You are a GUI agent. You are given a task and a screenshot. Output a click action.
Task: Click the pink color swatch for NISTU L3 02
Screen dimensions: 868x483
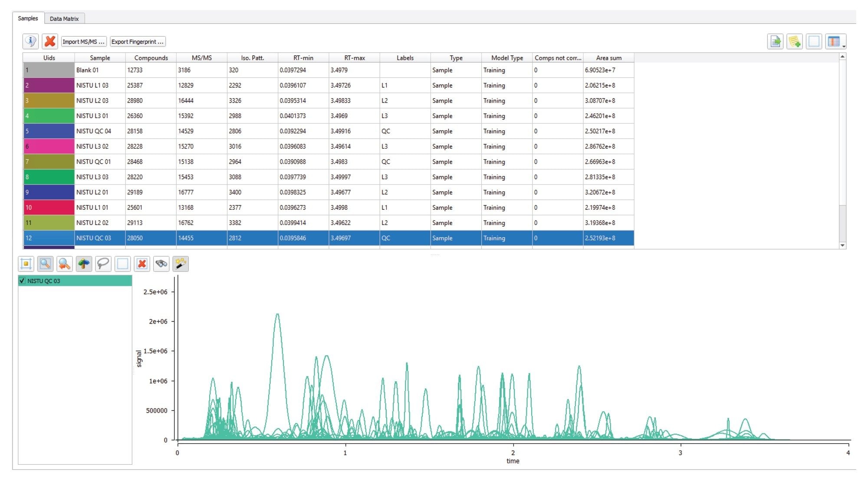tap(49, 146)
